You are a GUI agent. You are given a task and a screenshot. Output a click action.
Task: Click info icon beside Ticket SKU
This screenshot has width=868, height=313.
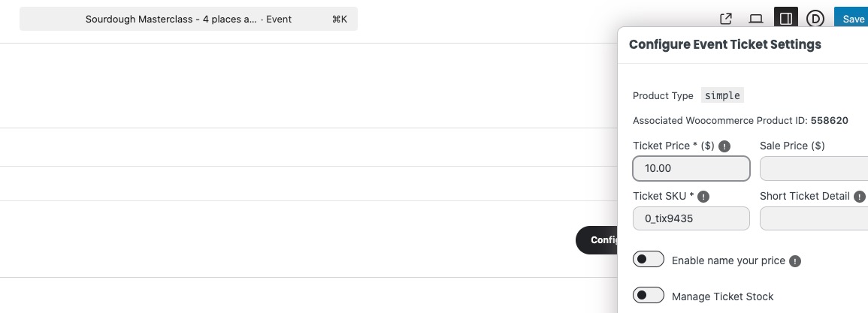(703, 197)
